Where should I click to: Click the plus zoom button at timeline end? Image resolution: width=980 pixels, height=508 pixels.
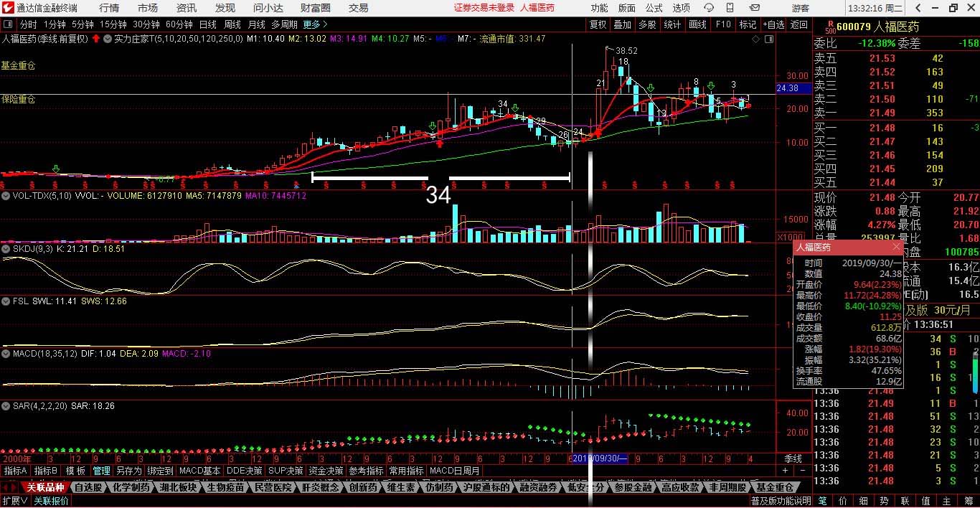785,471
